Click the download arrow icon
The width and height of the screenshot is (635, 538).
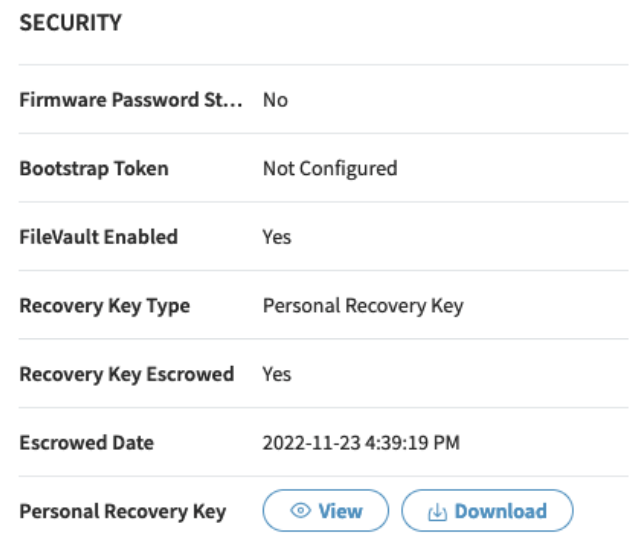coord(437,512)
